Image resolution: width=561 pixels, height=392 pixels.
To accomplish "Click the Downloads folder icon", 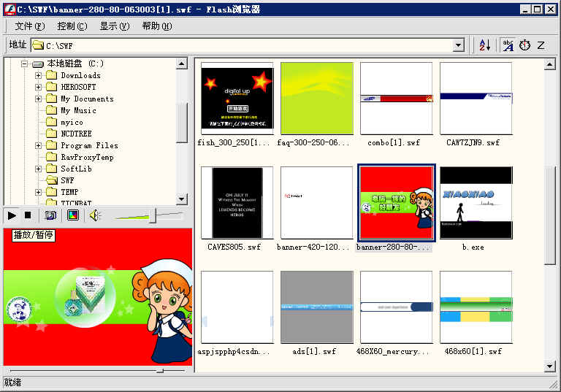I will tap(52, 75).
